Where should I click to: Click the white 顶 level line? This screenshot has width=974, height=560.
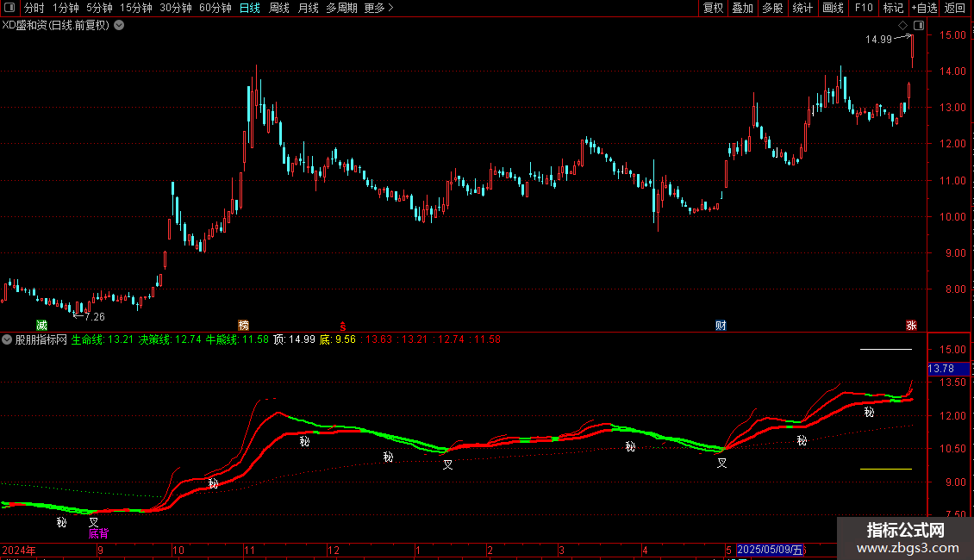tap(886, 350)
